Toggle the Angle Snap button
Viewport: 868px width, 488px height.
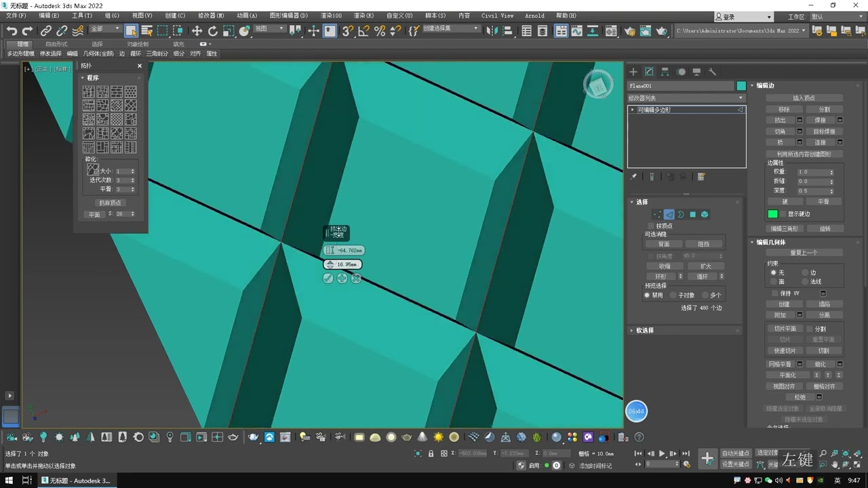[364, 30]
